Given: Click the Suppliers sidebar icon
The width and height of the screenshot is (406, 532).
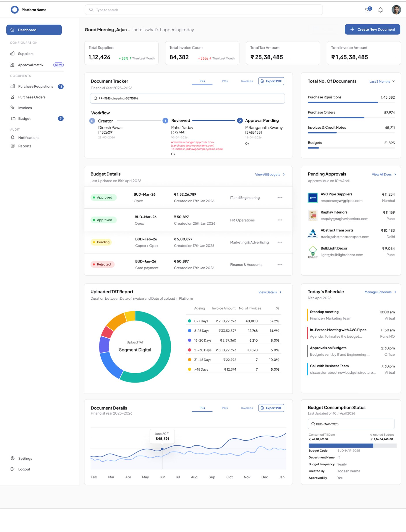Looking at the screenshot, I should [12, 53].
